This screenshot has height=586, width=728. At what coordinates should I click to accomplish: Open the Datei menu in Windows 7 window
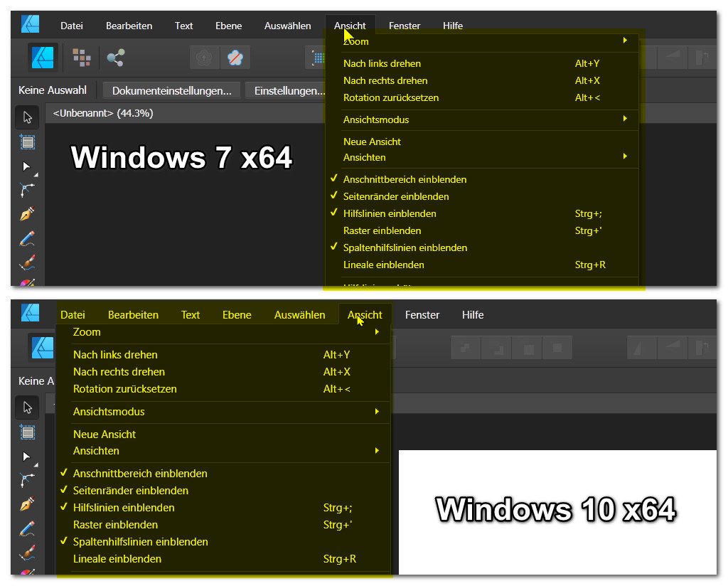pos(72,26)
